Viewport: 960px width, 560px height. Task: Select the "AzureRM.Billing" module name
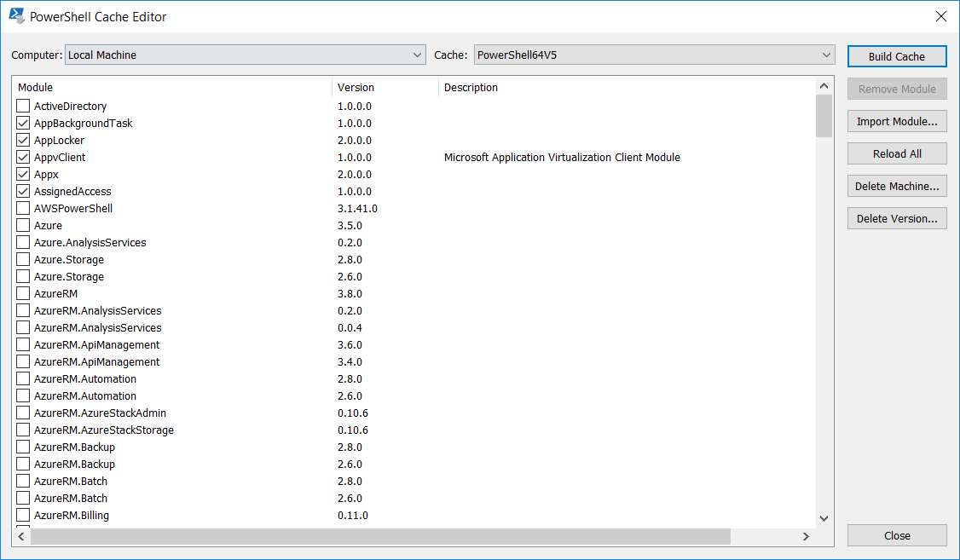point(72,516)
